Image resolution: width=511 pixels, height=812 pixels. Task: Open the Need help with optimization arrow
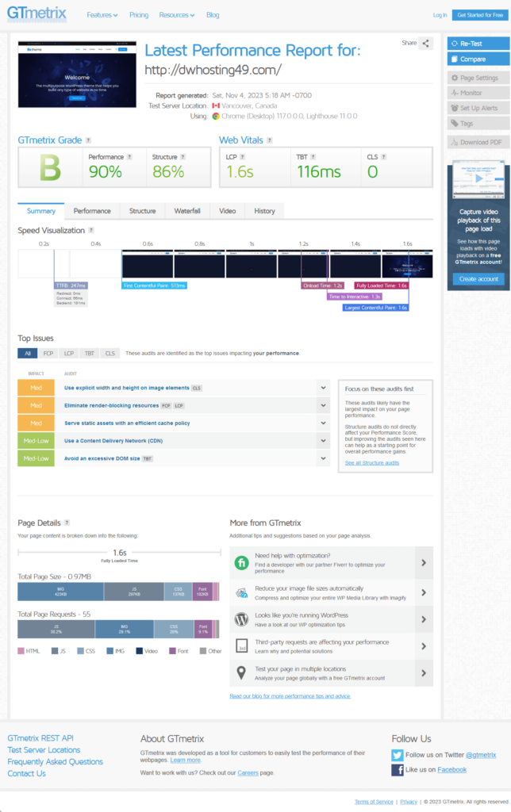(424, 563)
